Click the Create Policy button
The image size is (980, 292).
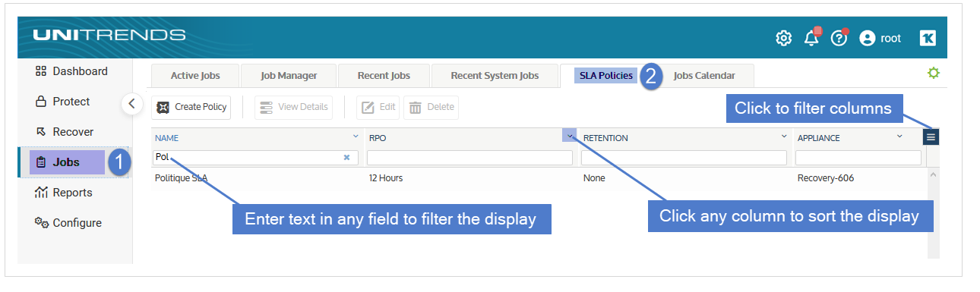click(x=191, y=107)
